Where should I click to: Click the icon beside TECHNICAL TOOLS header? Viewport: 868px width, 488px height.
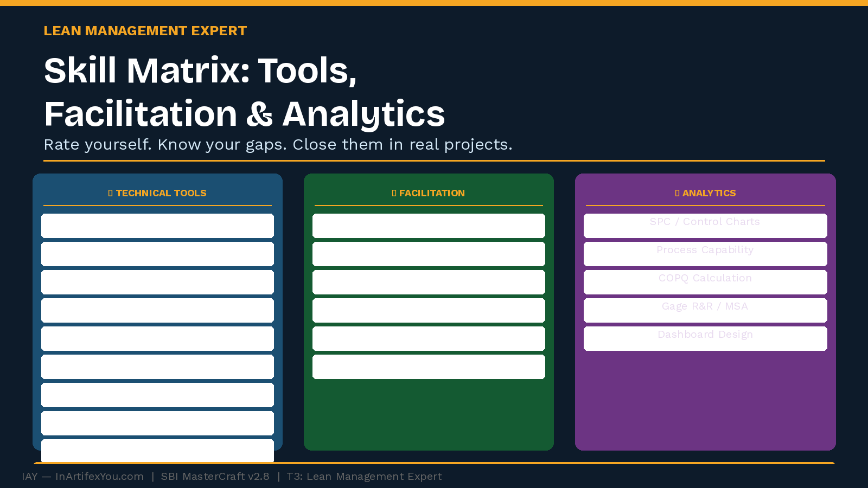coord(110,192)
